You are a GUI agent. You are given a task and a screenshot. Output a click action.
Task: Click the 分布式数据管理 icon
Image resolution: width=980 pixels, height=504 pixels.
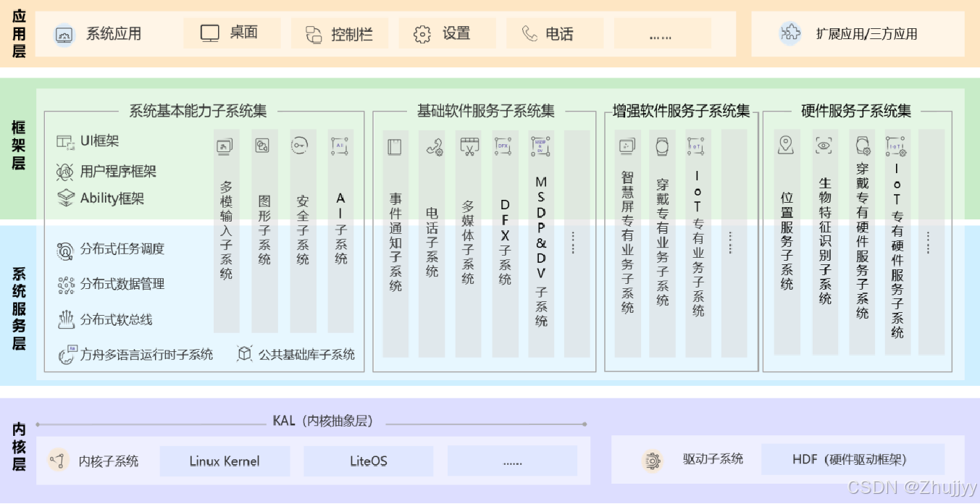click(66, 284)
